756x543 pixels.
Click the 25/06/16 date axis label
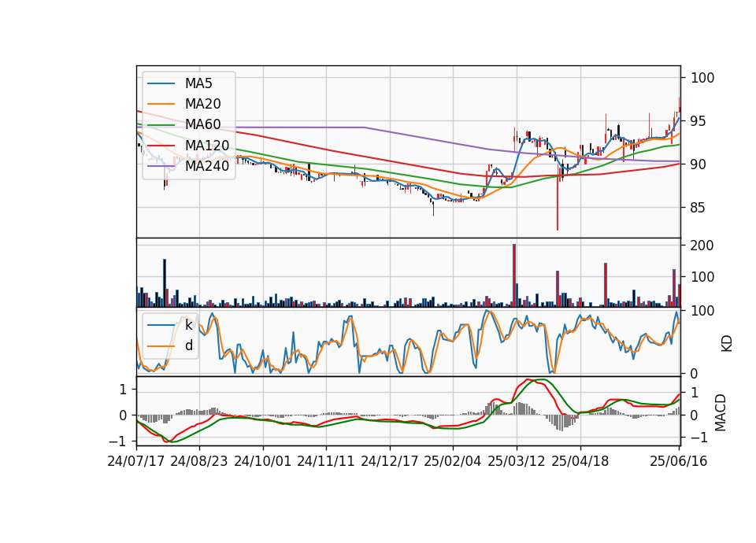(x=678, y=461)
